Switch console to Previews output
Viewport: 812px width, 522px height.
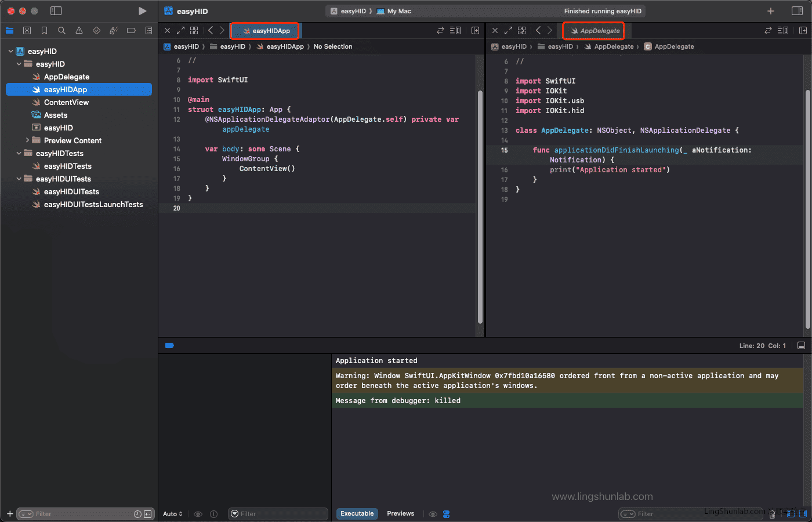coord(401,514)
